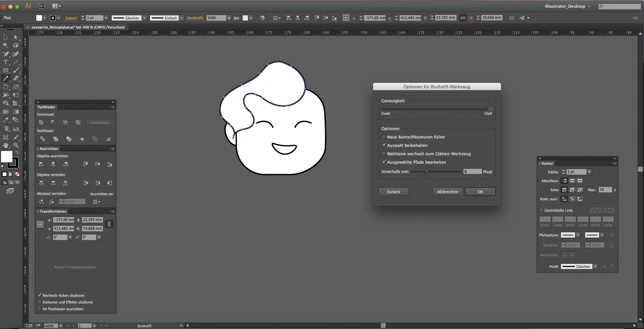Choose the Hand tool
The width and height of the screenshot is (644, 329).
point(6,145)
